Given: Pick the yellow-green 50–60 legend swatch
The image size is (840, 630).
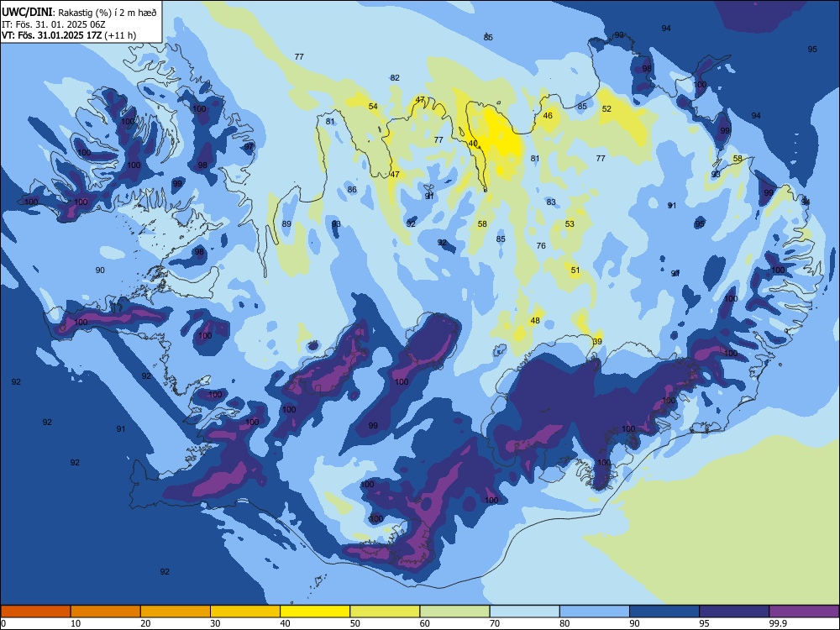Looking at the screenshot, I should pyautogui.click(x=385, y=612).
